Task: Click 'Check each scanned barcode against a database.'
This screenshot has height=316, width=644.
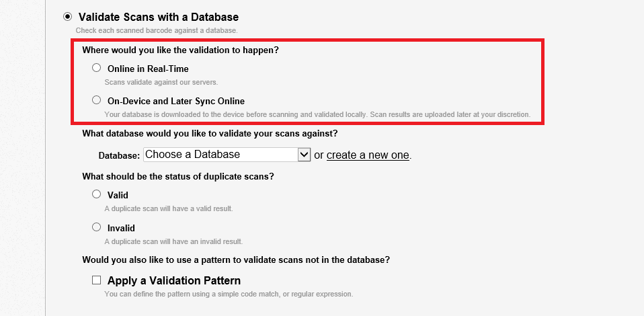Action: [157, 30]
